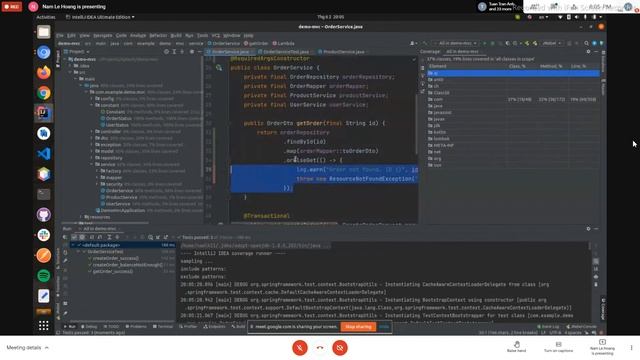Select UserService class in project tree
Screen dimensions: 640x360
[x=118, y=204]
